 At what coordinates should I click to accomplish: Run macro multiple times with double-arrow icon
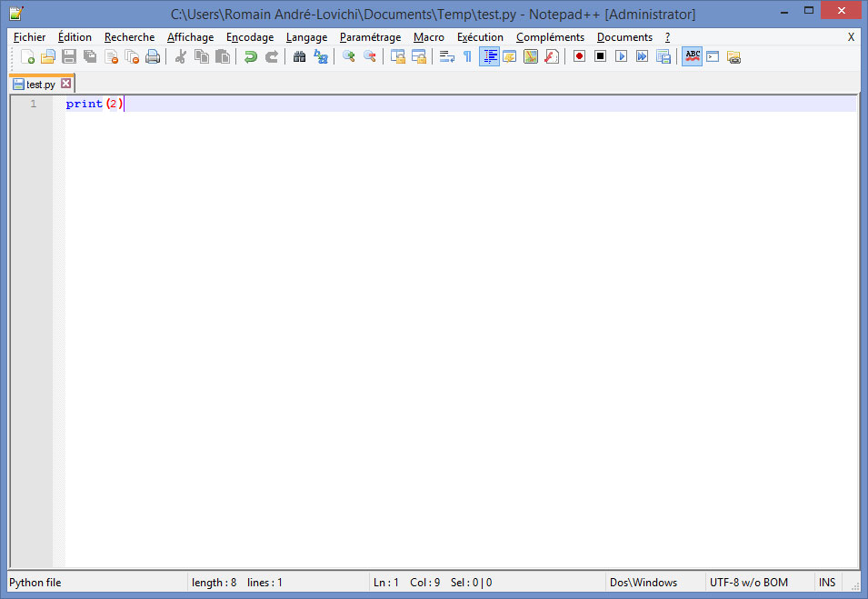click(x=643, y=56)
